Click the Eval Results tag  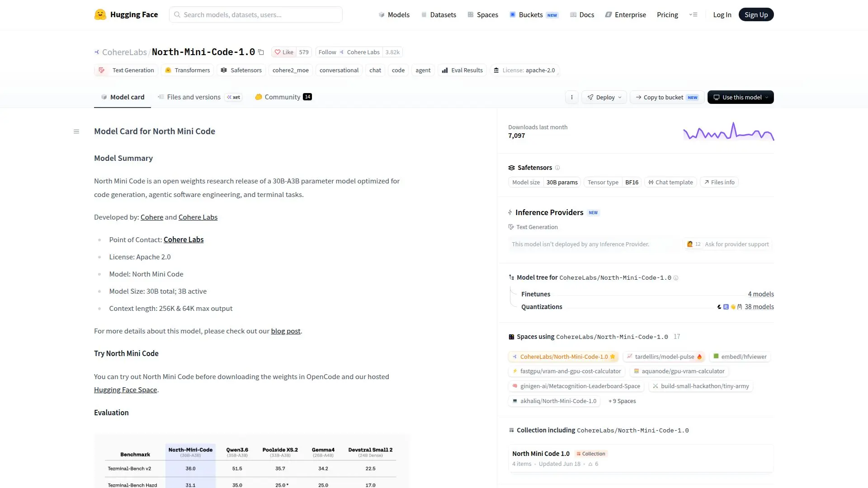[462, 70]
